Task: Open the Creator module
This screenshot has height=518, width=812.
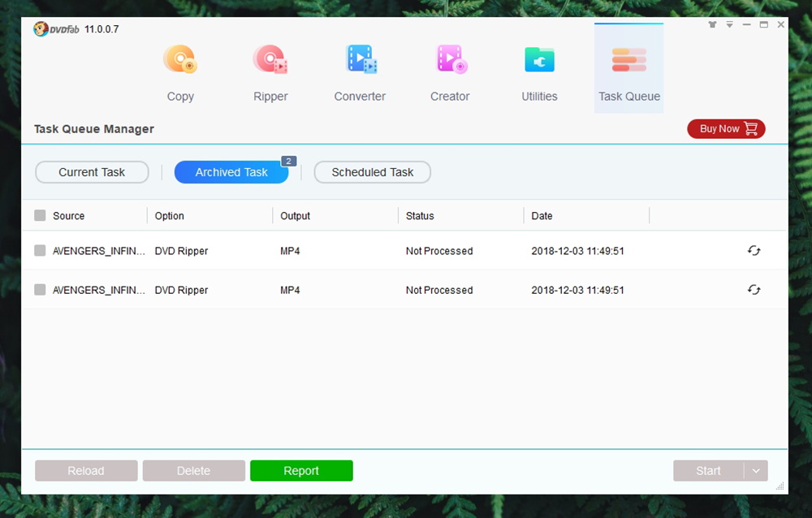Action: [x=450, y=74]
